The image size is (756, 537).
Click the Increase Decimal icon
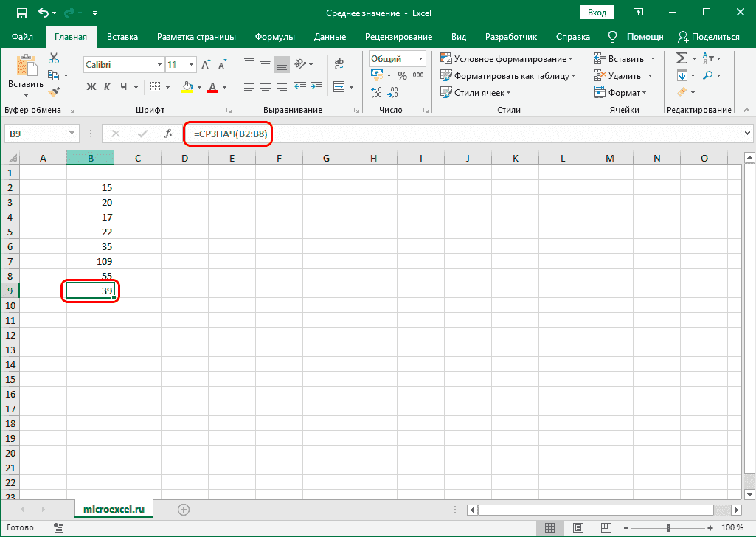375,91
